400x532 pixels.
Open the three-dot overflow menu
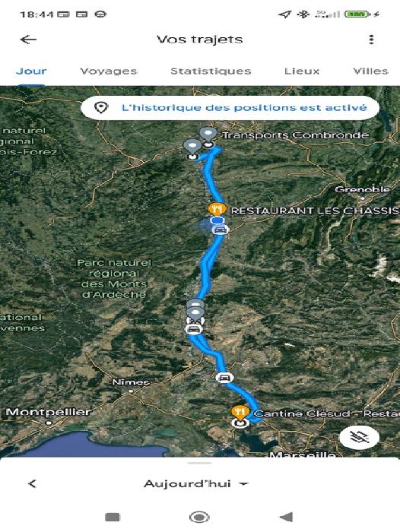point(371,40)
